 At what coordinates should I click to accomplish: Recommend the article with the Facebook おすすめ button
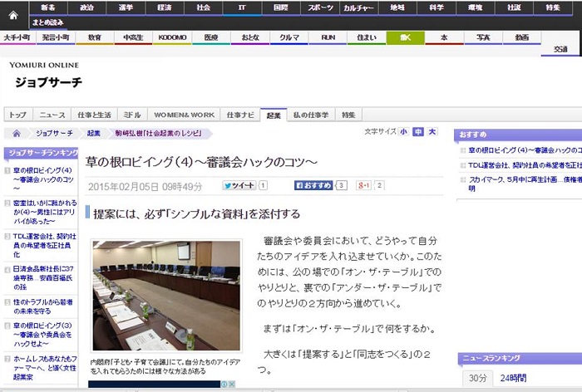[313, 185]
